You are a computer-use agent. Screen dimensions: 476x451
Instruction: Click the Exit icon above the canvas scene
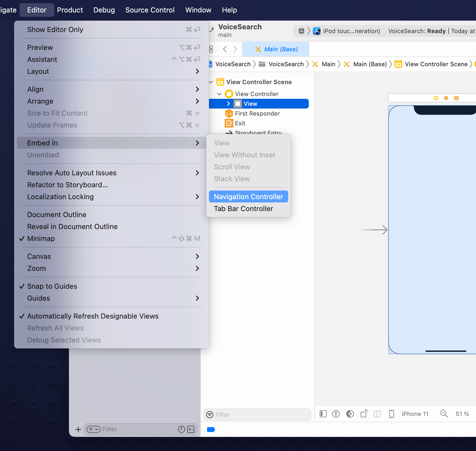click(x=456, y=98)
